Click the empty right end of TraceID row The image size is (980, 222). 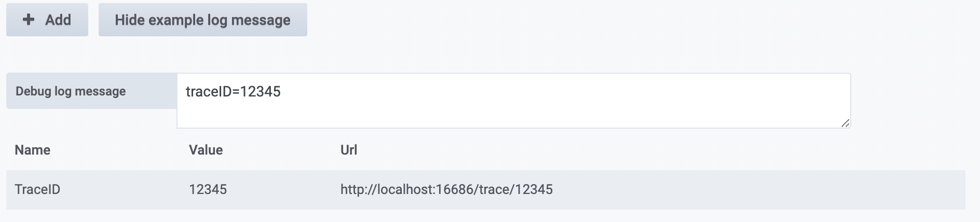click(x=831, y=189)
